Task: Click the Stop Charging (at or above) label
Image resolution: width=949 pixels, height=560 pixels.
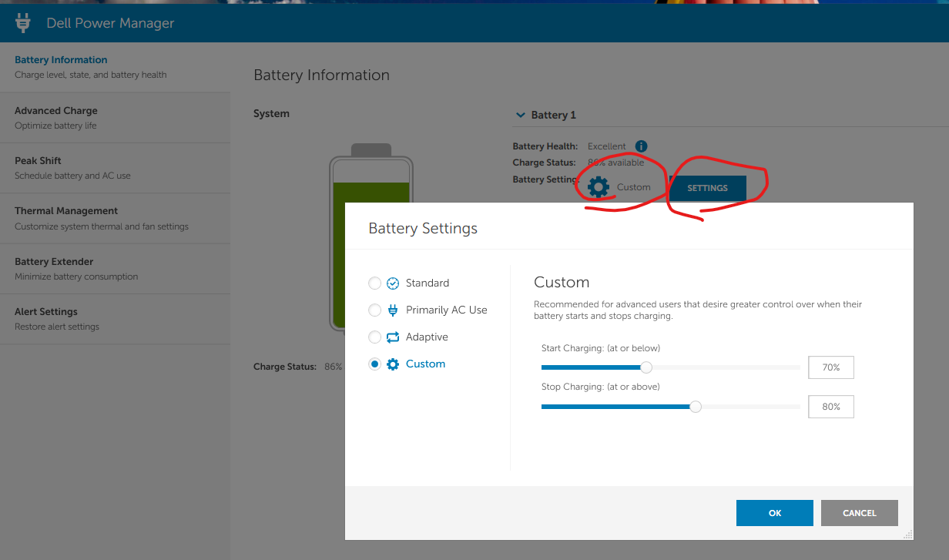Action: click(x=601, y=387)
